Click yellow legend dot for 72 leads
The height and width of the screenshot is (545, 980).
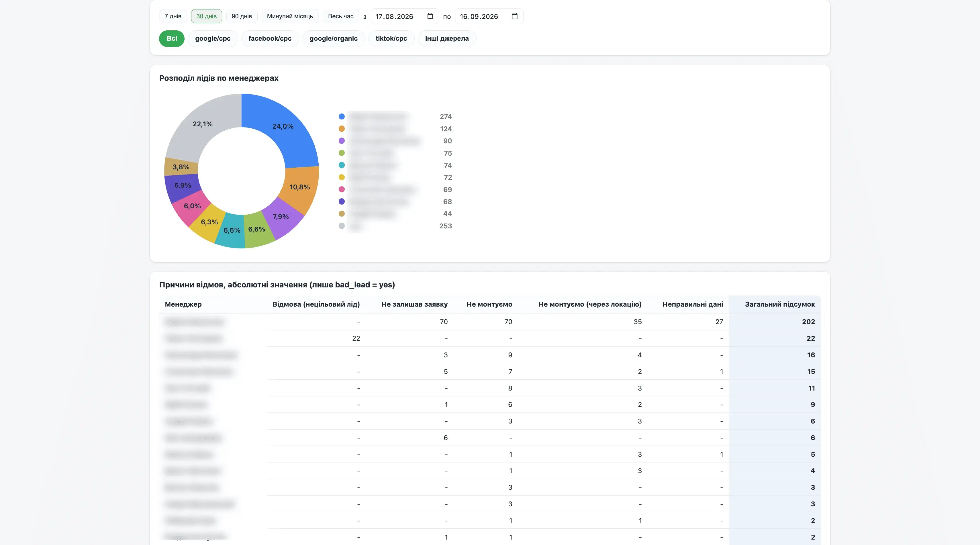pos(342,177)
